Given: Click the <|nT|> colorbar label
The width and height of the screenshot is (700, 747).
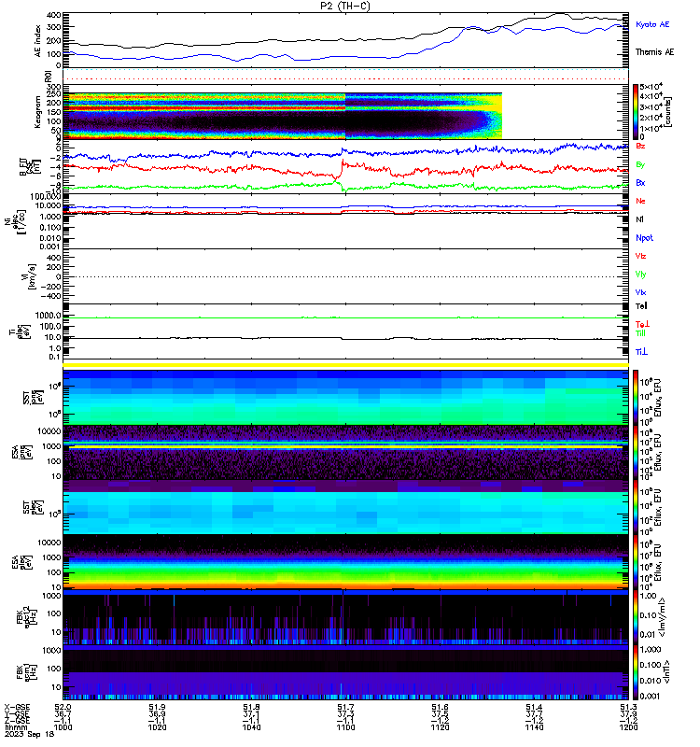Looking at the screenshot, I should coord(666,672).
